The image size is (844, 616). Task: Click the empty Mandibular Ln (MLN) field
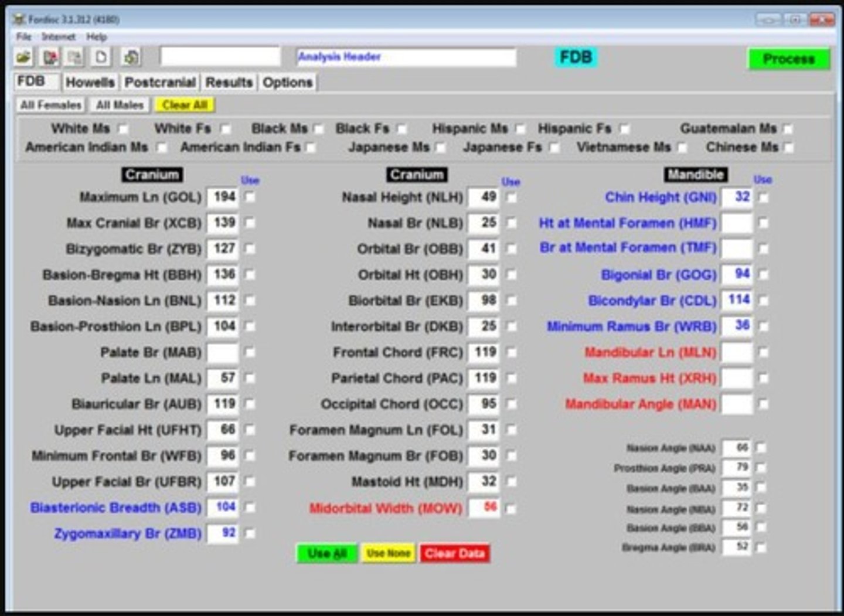coord(737,353)
